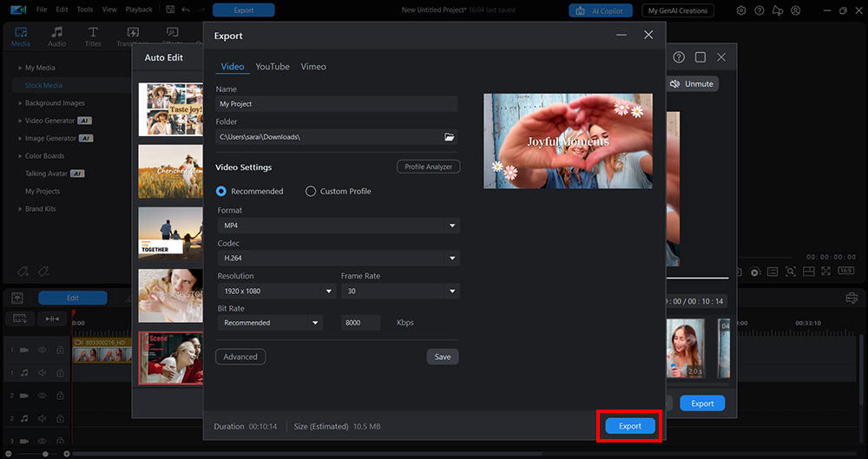The height and width of the screenshot is (459, 868).
Task: Browse for export folder icon
Action: pyautogui.click(x=450, y=137)
